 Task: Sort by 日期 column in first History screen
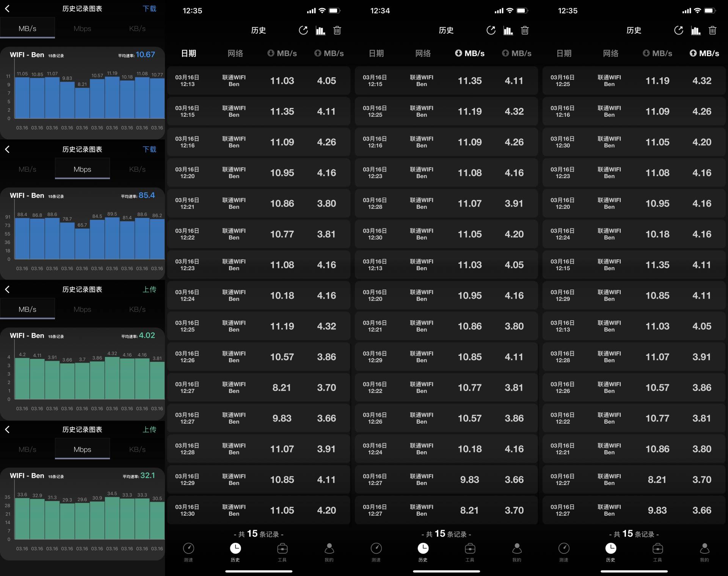click(188, 53)
